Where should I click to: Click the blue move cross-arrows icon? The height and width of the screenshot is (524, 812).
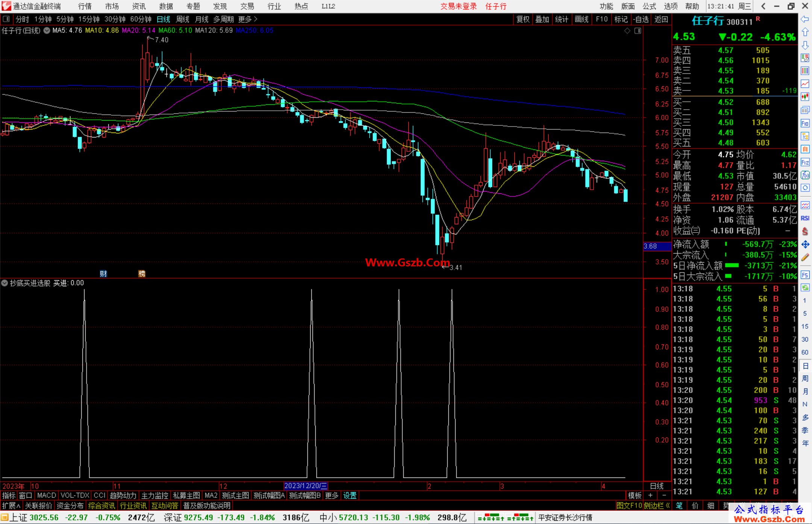(805, 245)
